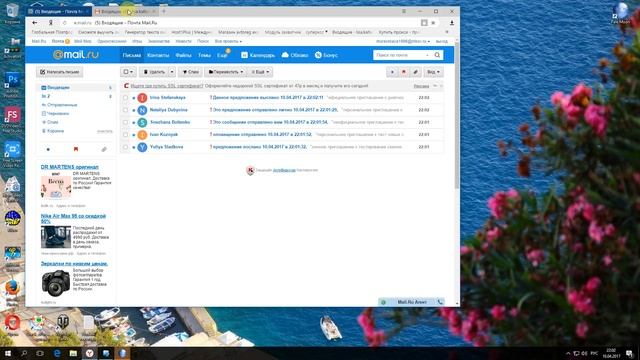Open the Edge browser from the taskbar

coord(57,353)
